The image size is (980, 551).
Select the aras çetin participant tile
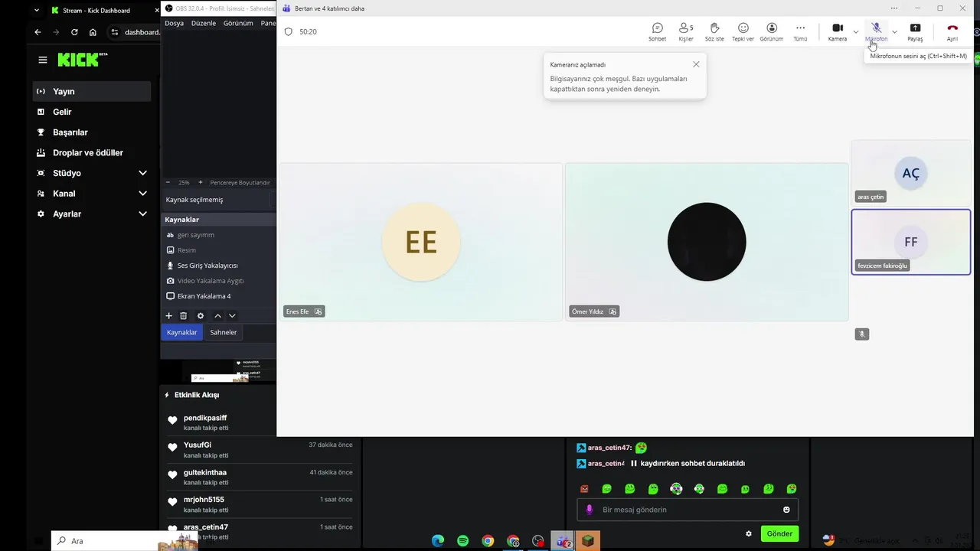tap(911, 174)
